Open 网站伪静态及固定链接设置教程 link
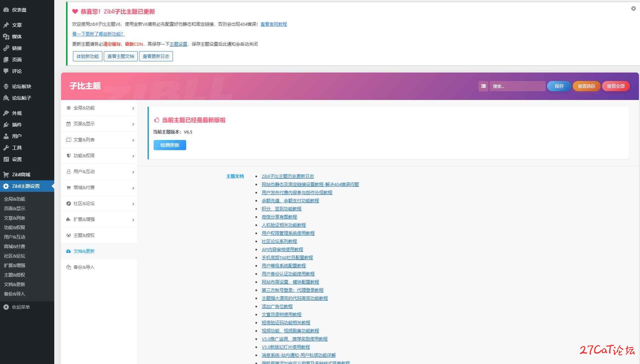 pos(310,184)
